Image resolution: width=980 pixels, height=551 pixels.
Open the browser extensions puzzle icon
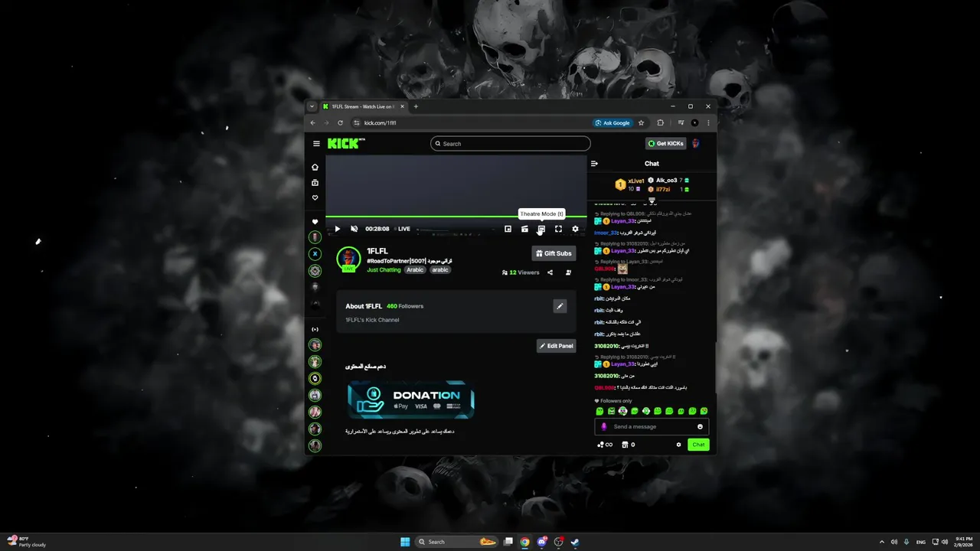pyautogui.click(x=661, y=122)
